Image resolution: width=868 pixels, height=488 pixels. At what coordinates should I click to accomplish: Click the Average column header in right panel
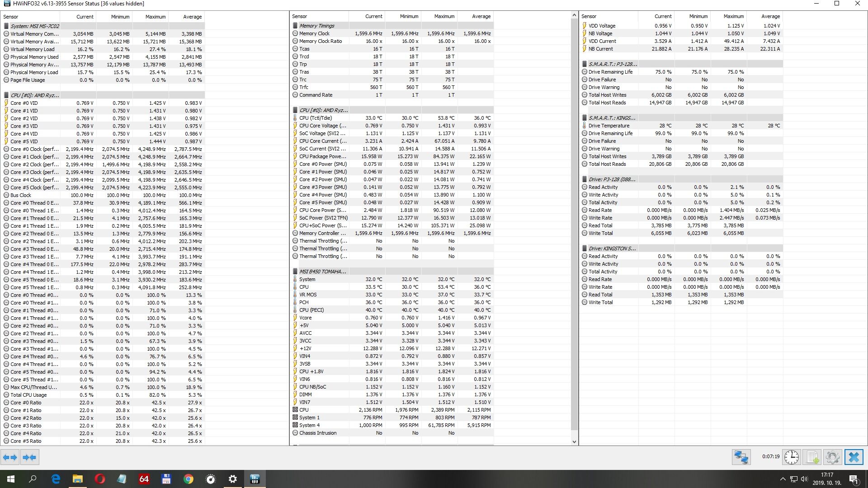click(764, 16)
